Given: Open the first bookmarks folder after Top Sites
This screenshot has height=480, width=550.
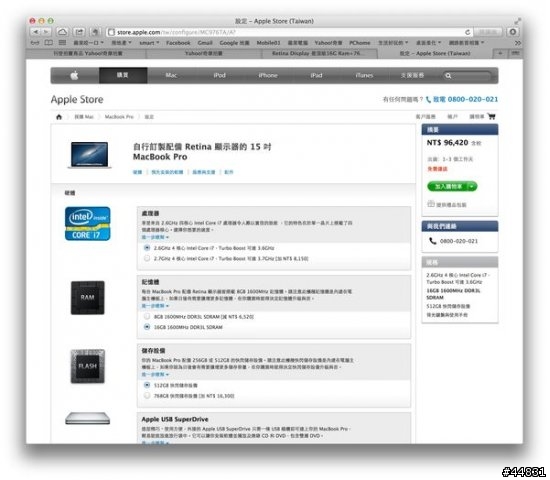Looking at the screenshot, I should coord(88,43).
